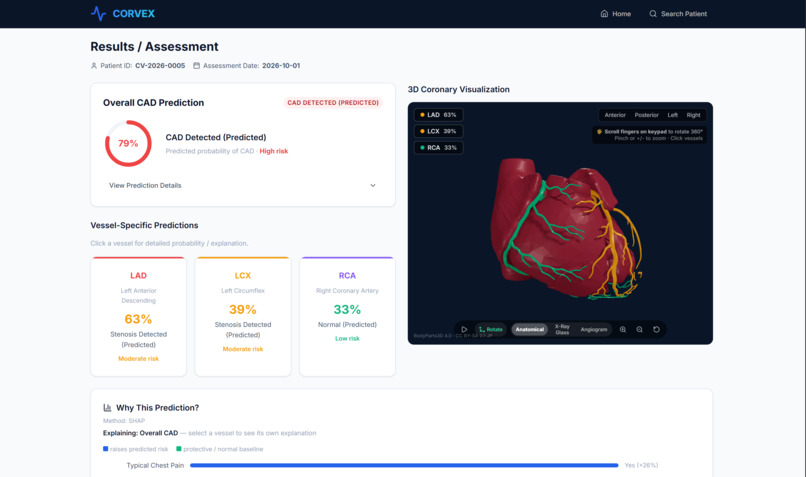Click the 79% probability ring gauge
The height and width of the screenshot is (477, 806).
(128, 143)
